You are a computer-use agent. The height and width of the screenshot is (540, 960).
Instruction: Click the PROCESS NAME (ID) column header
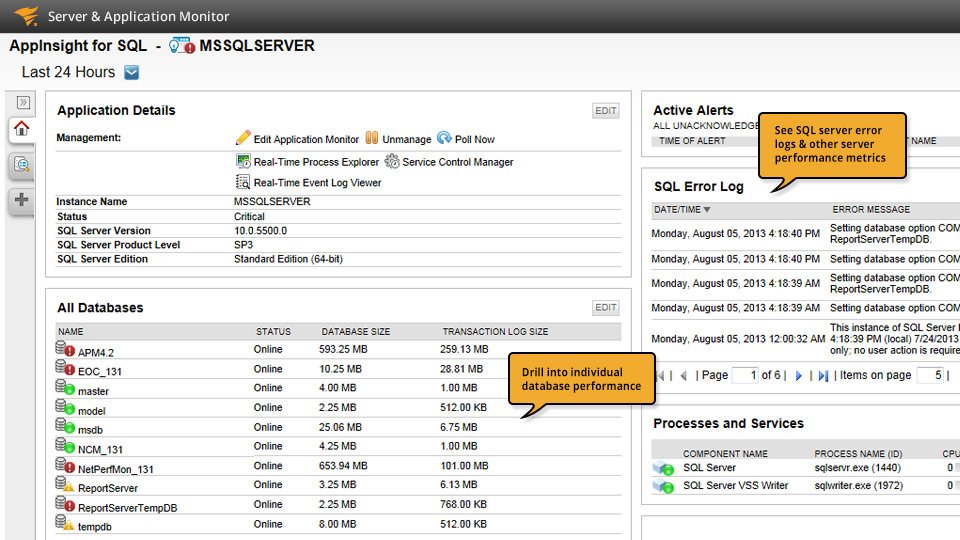858,454
